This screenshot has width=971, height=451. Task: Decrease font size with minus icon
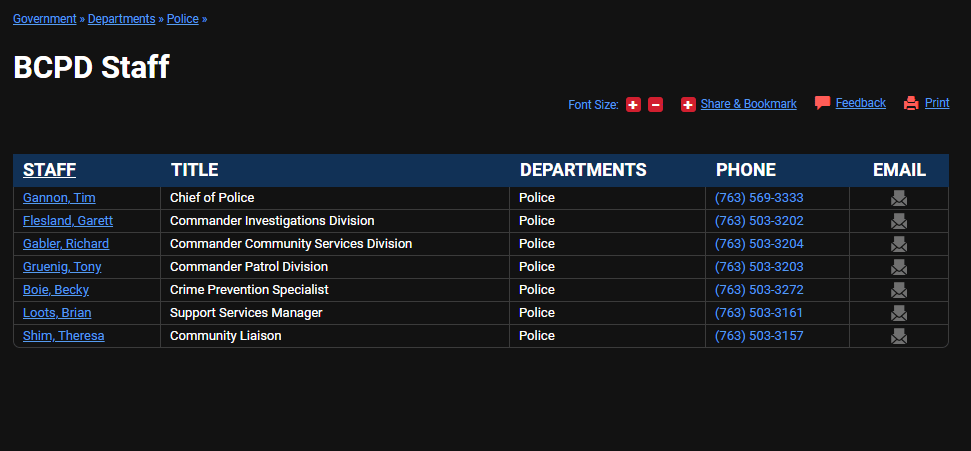(x=655, y=105)
